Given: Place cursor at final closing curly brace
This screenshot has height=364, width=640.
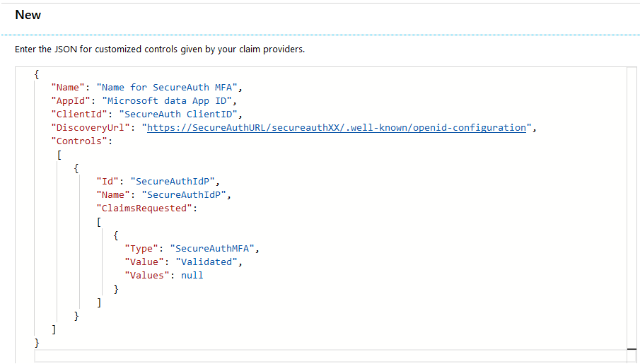Looking at the screenshot, I should pyautogui.click(x=37, y=343).
